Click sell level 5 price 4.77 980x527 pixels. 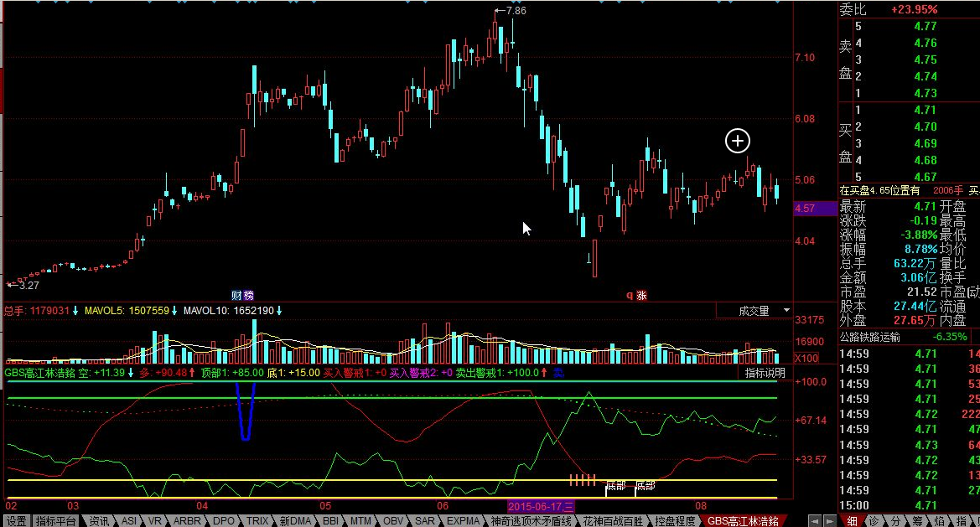coord(925,26)
